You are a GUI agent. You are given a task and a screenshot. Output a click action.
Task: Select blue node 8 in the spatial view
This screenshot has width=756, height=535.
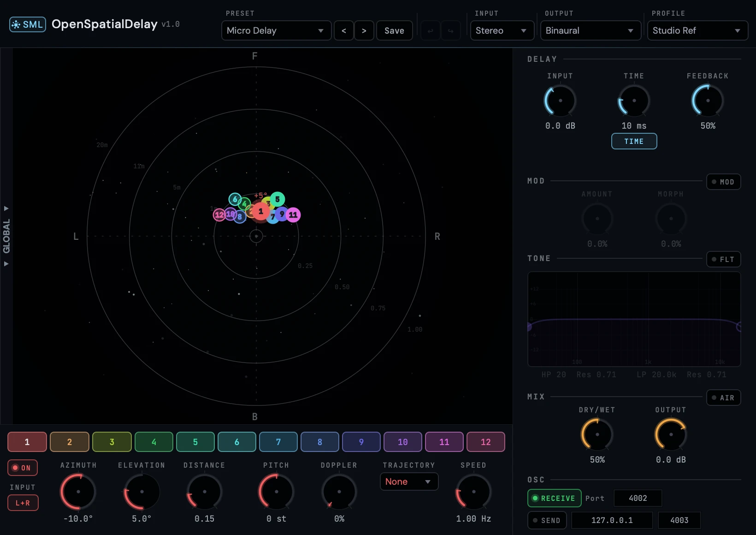240,217
